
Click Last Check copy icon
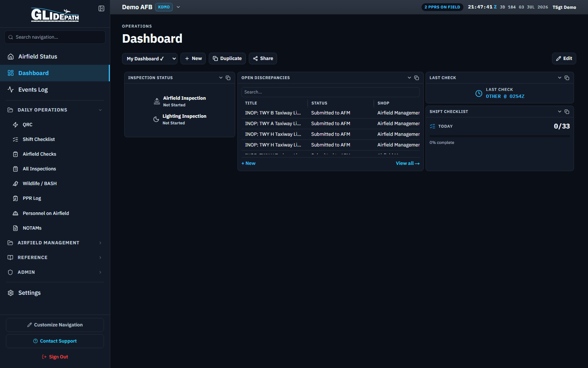click(x=567, y=78)
